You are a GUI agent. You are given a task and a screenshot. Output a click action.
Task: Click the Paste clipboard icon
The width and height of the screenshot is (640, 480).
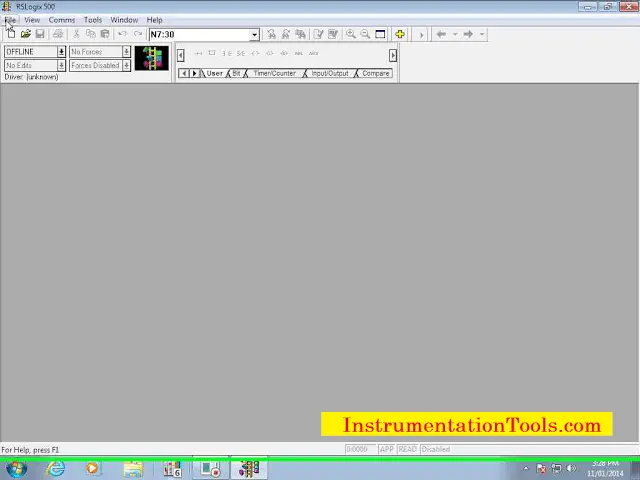tap(105, 34)
